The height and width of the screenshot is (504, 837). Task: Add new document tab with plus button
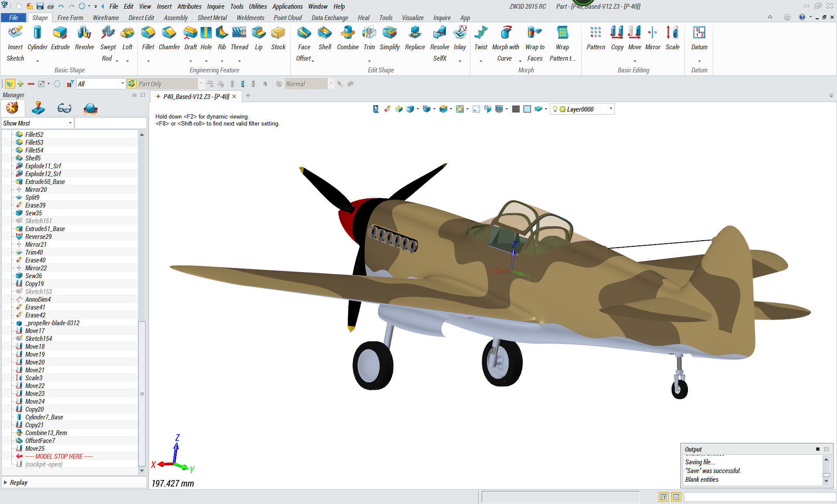[248, 96]
